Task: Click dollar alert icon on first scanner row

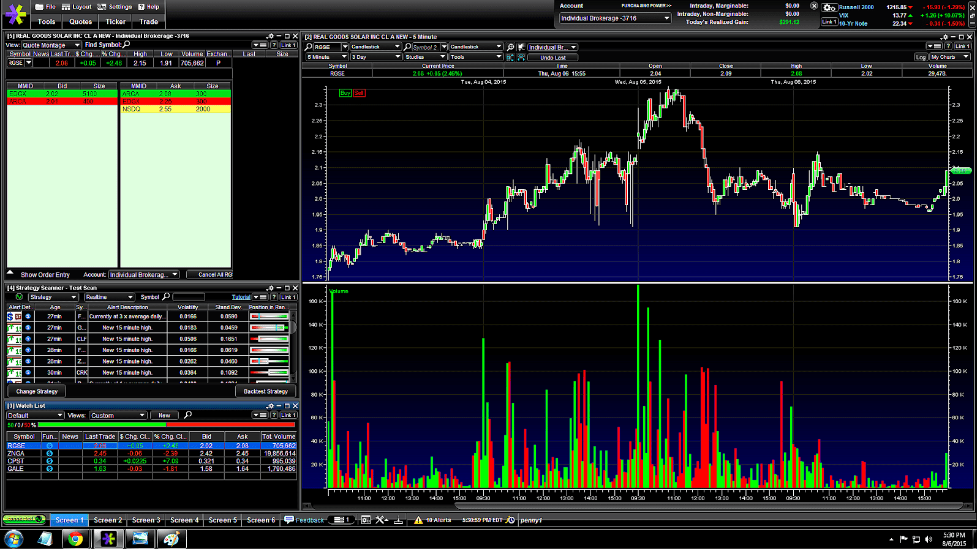Action: (10, 317)
